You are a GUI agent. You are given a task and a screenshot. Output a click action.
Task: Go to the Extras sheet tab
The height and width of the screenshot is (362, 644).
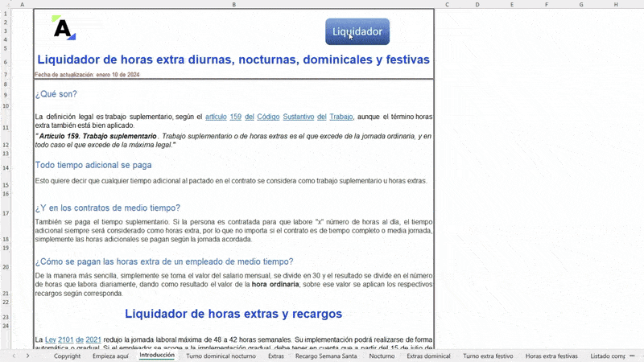276,356
